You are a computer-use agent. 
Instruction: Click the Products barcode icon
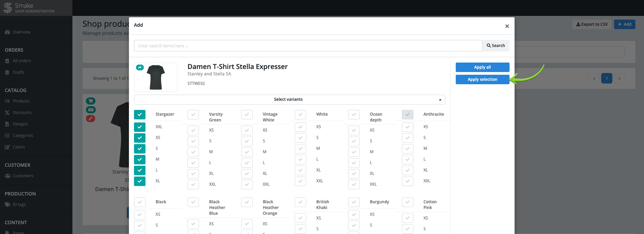click(7, 101)
